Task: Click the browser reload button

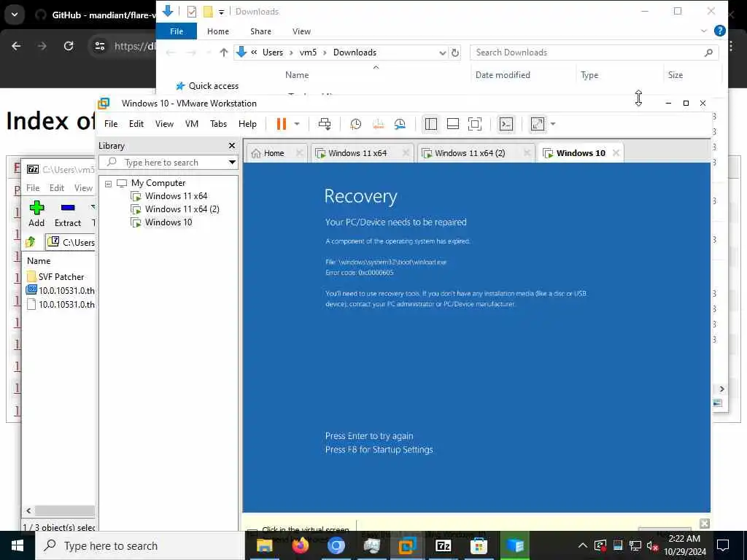Action: (69, 46)
